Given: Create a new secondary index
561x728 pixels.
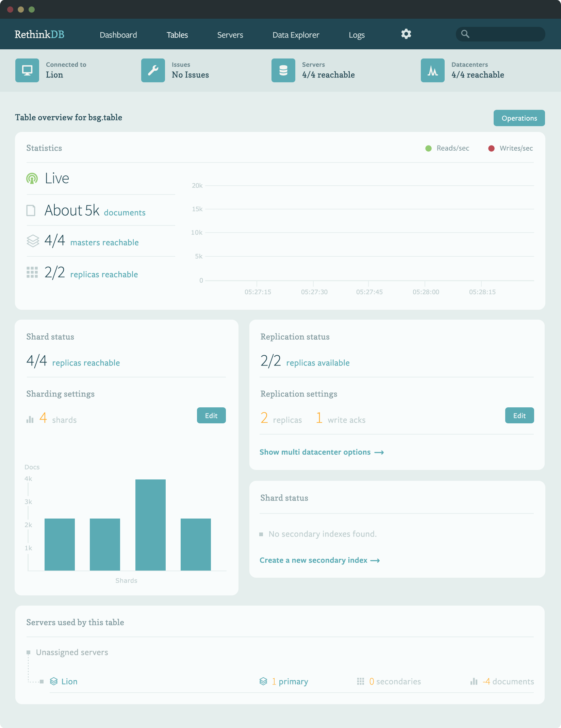Looking at the screenshot, I should pos(320,560).
